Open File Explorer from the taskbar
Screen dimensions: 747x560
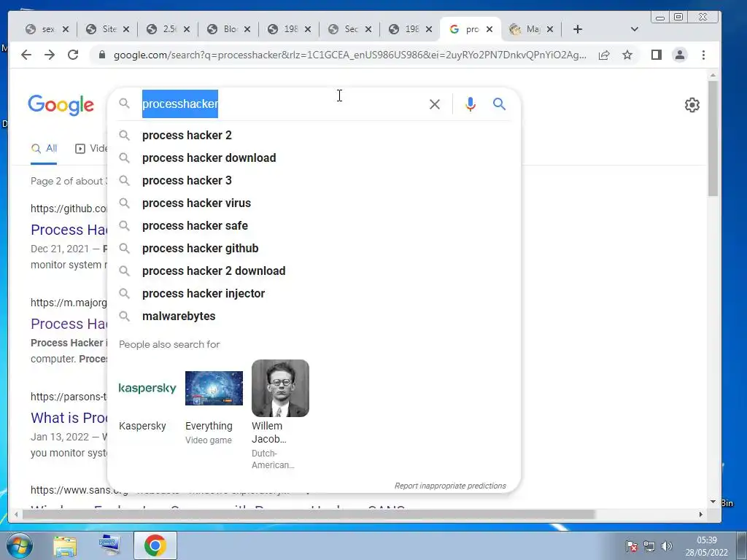pyautogui.click(x=65, y=545)
